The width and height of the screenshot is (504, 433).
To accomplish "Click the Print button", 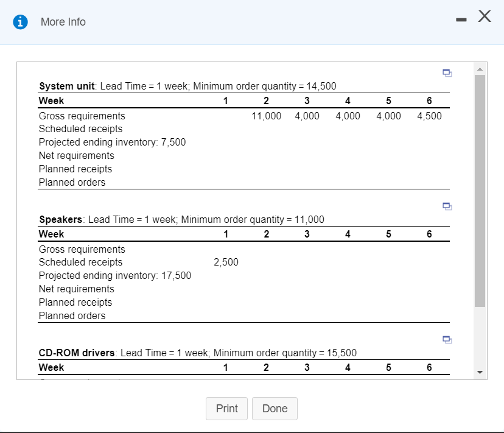I will click(x=226, y=409).
